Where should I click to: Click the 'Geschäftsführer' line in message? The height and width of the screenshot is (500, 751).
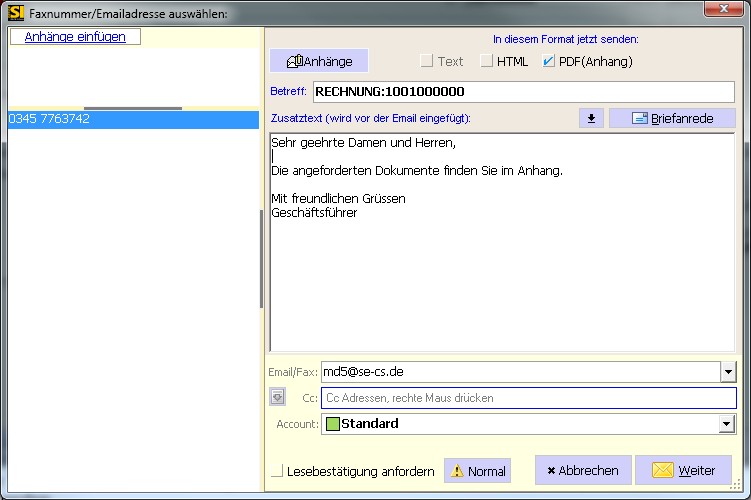pyautogui.click(x=314, y=213)
